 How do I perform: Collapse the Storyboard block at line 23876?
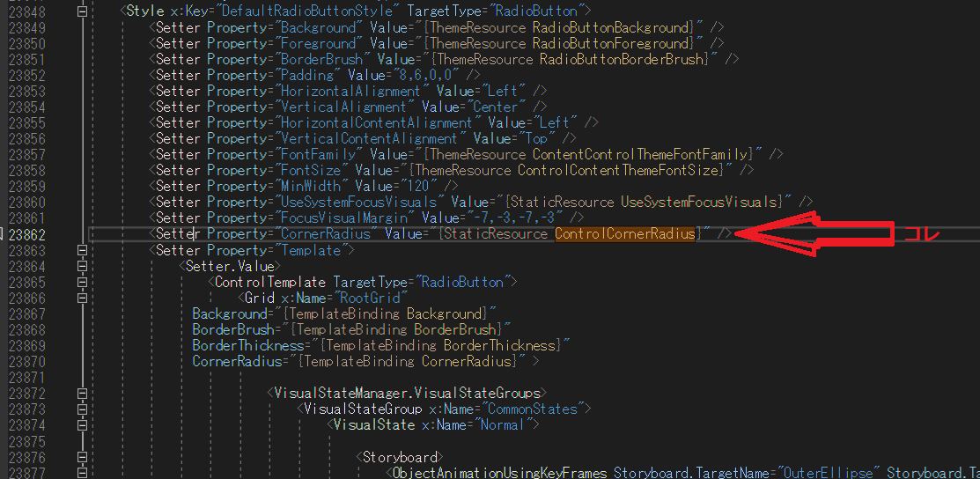(x=81, y=457)
